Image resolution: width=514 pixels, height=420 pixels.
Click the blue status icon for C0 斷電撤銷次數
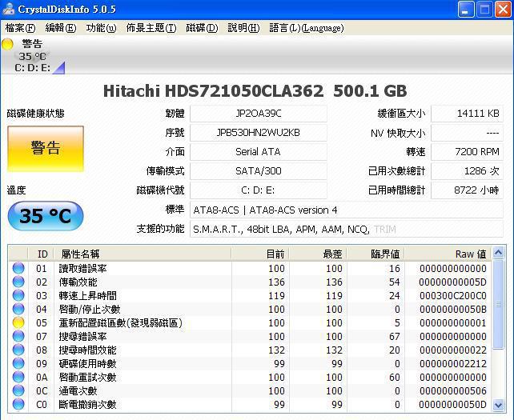[x=18, y=404]
